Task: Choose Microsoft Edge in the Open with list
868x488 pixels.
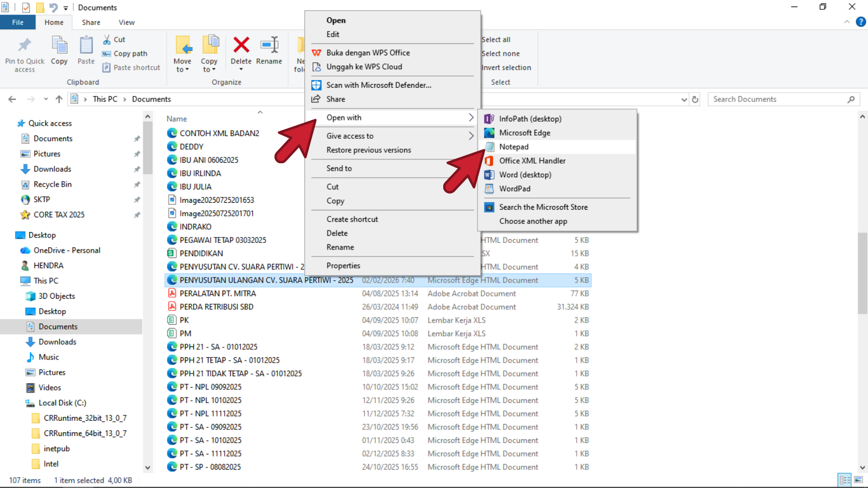Action: pos(524,133)
